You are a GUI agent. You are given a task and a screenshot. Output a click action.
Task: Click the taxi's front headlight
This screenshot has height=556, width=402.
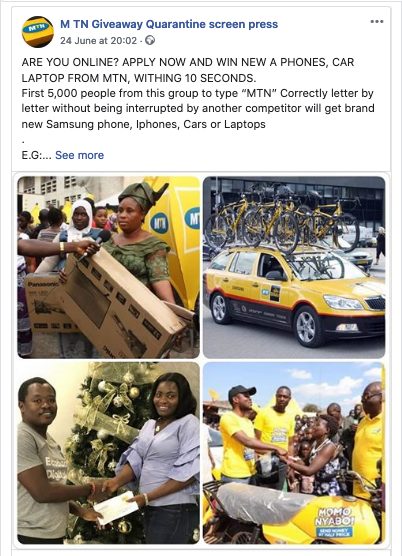click(343, 302)
